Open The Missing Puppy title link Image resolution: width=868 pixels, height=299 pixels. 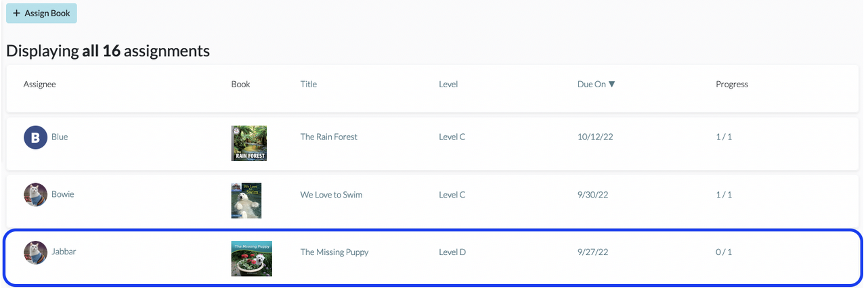click(334, 252)
